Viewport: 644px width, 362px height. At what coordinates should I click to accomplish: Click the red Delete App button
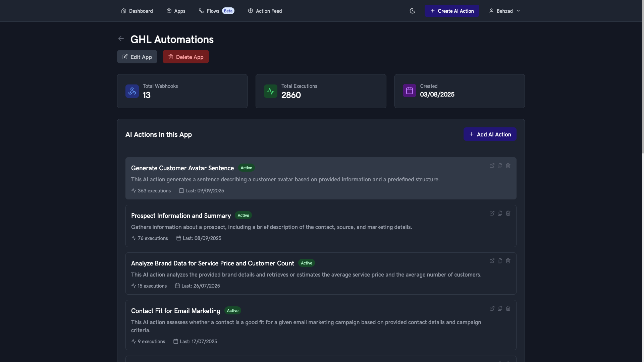(186, 57)
